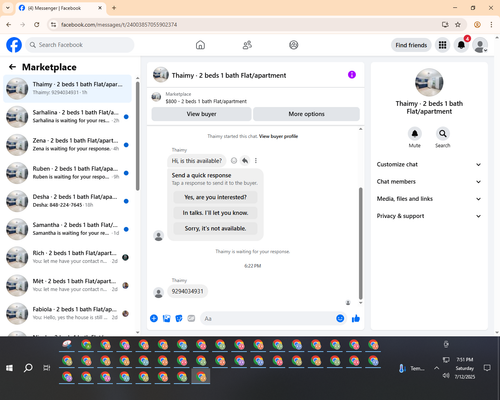Open install app icon in address bar
This screenshot has height=400, width=500.
click(445, 25)
